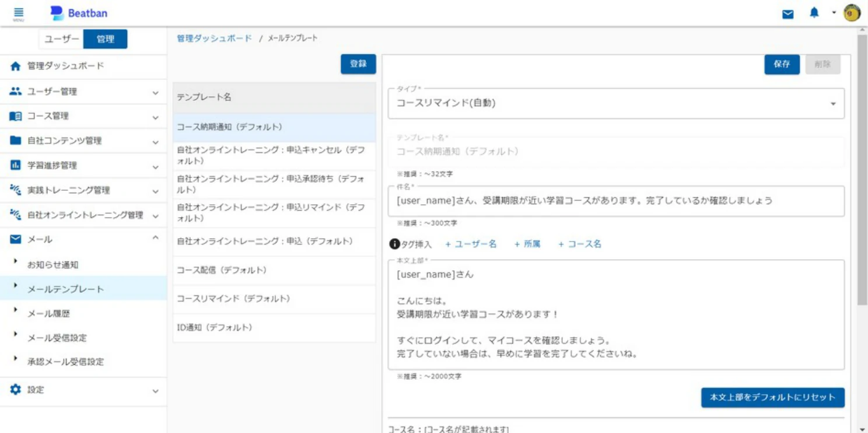Expand the 学習進捗管理 chevron
Image resolution: width=868 pixels, height=433 pixels.
pyautogui.click(x=155, y=167)
